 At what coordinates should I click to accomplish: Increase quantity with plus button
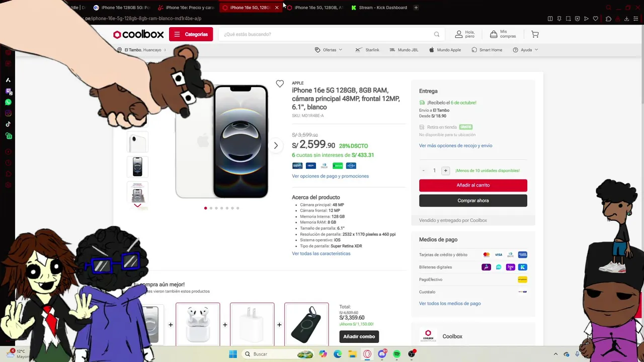tap(445, 170)
